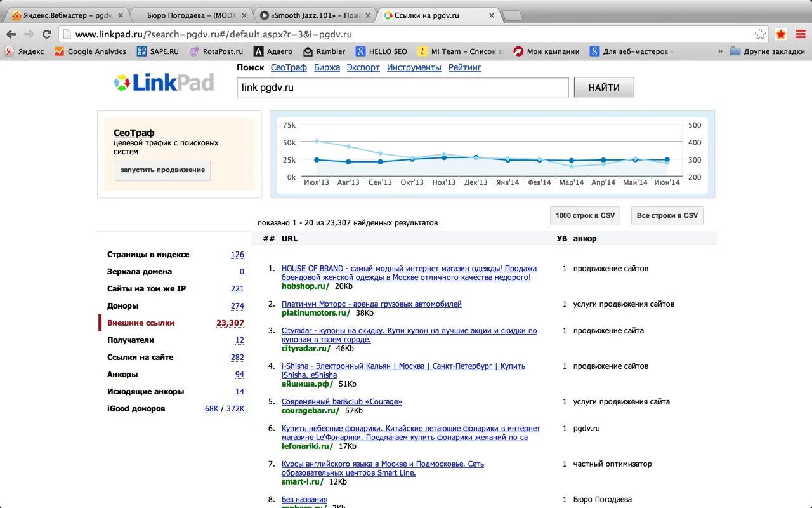This screenshot has height=508, width=812.
Task: Open the СеоТраф promo heading link
Action: (x=134, y=133)
